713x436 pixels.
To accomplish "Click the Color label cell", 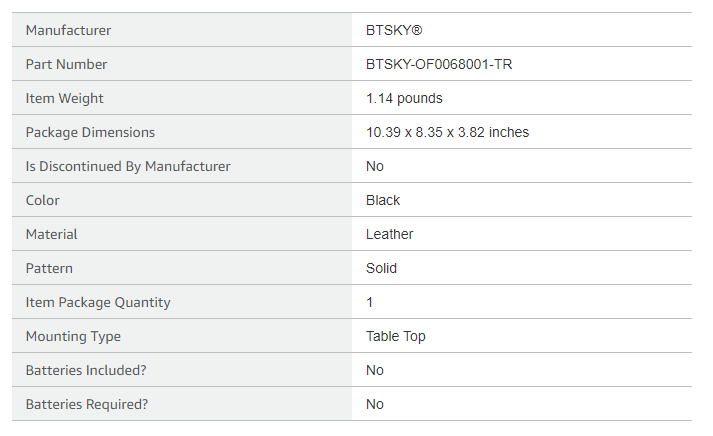I will pyautogui.click(x=182, y=200).
